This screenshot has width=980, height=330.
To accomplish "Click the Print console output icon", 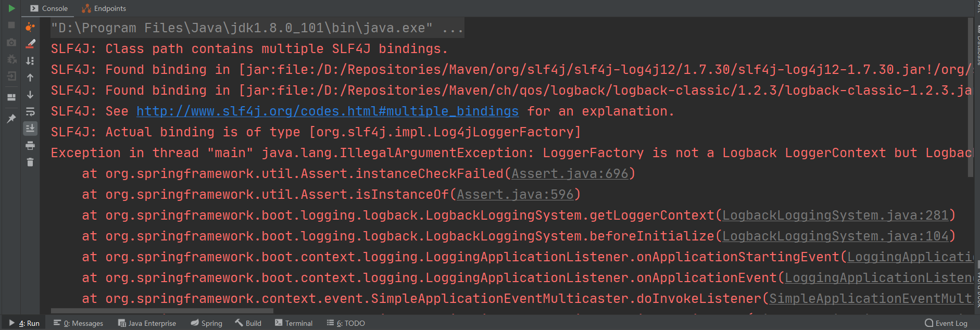I will point(30,145).
